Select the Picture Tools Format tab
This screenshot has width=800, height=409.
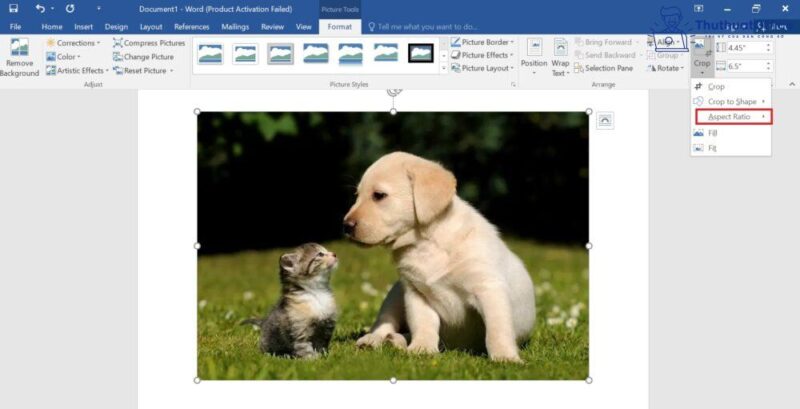[x=340, y=27]
